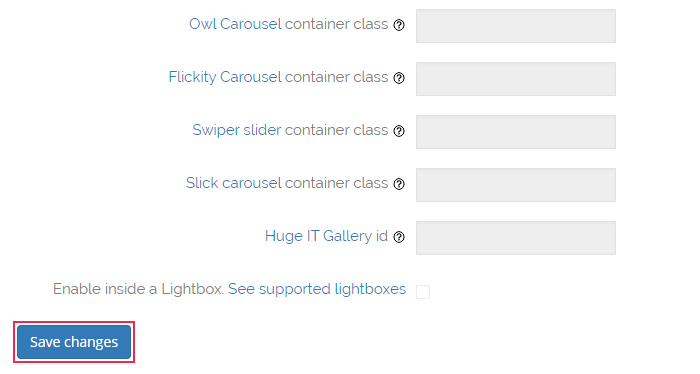The image size is (700, 374).
Task: Click the Save changes button
Action: (74, 342)
